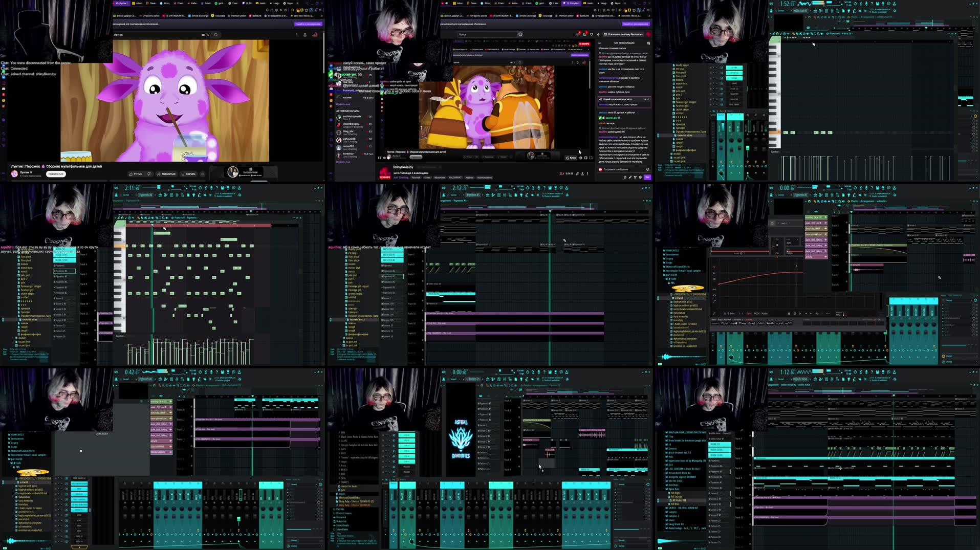This screenshot has height=550, width=980.
Task: Collapse the ЧАТ ТРАНСЛЯЦИИ panel arrow
Action: (599, 43)
